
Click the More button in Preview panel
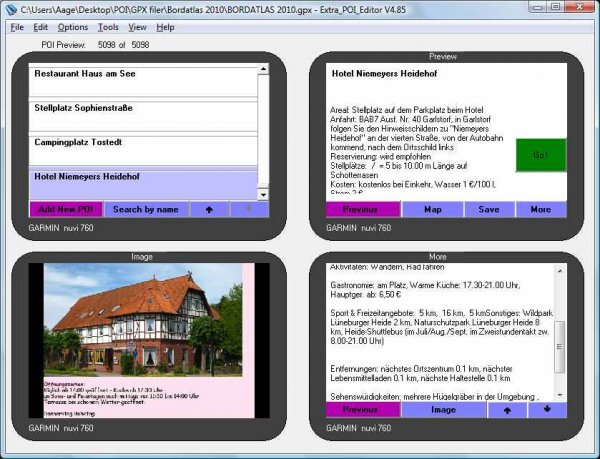click(540, 210)
